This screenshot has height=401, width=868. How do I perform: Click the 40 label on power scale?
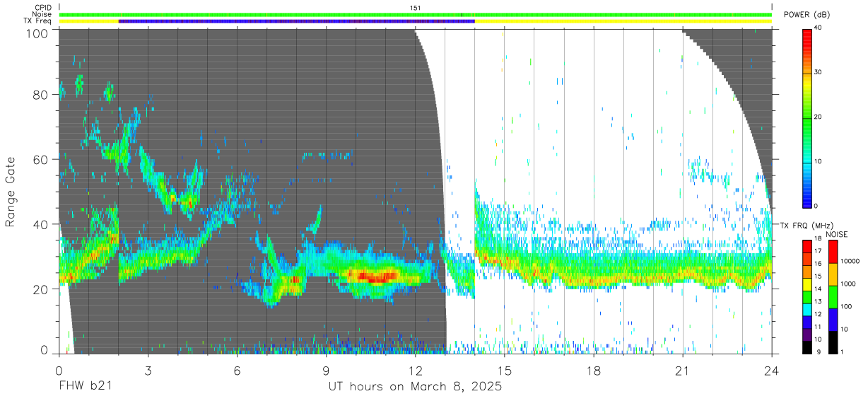[819, 28]
